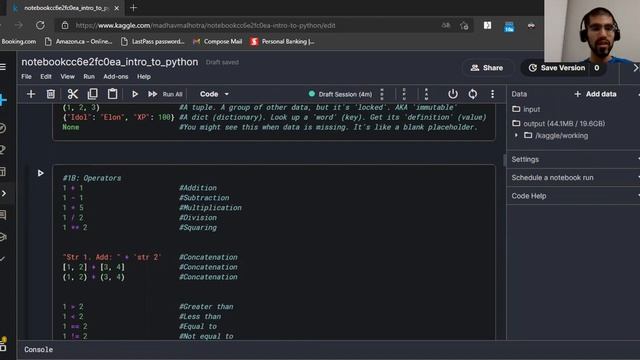Close the notebook browser tab
Viewport: 640px width, 360px height.
[x=117, y=8]
